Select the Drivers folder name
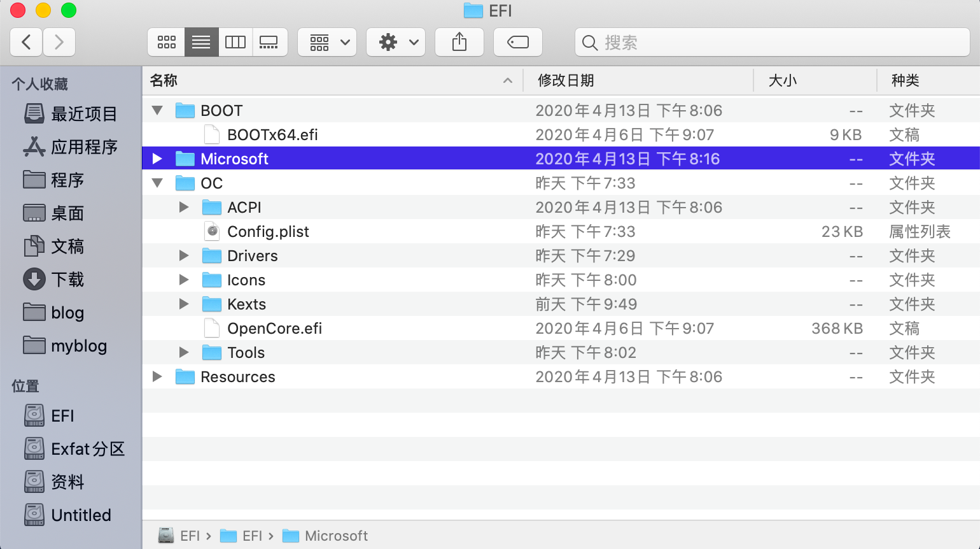 (x=253, y=256)
